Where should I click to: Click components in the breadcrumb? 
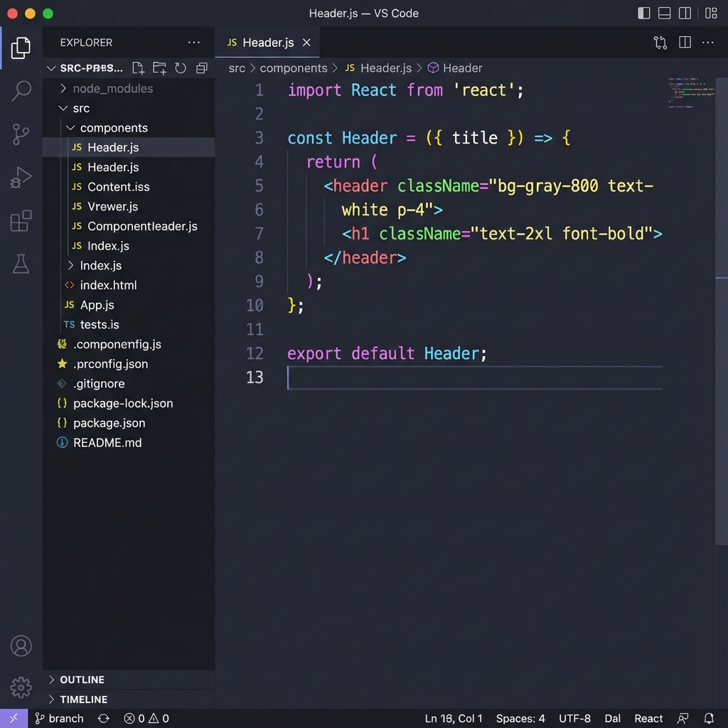point(294,68)
